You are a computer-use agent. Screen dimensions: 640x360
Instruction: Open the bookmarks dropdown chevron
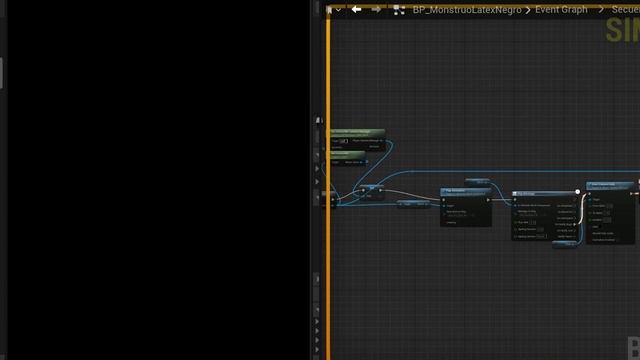click(338, 10)
